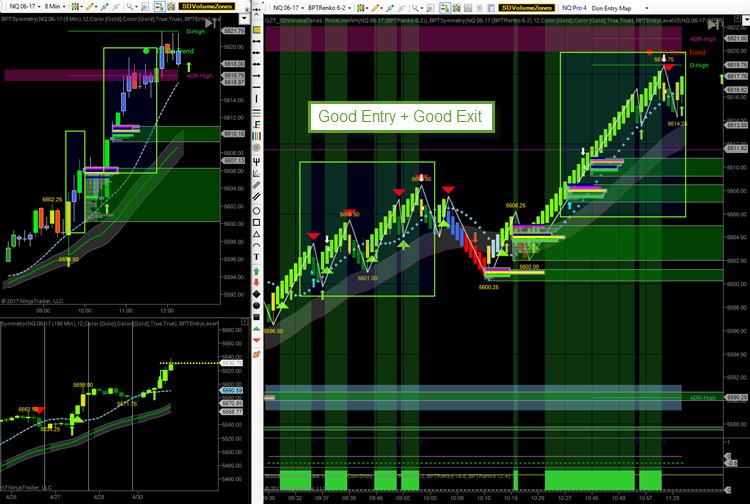The image size is (750, 504).
Task: Select the green arrow up marker tool
Action: click(x=256, y=271)
